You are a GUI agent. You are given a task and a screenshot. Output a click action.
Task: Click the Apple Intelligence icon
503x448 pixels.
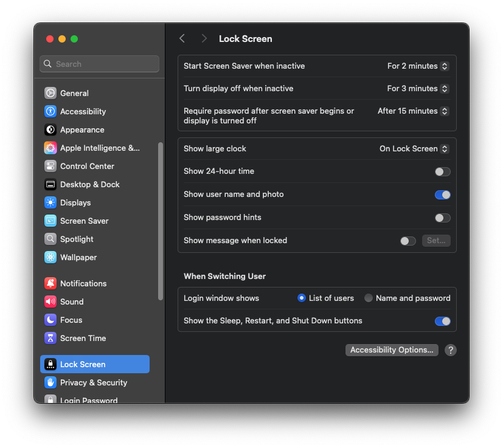coord(50,148)
